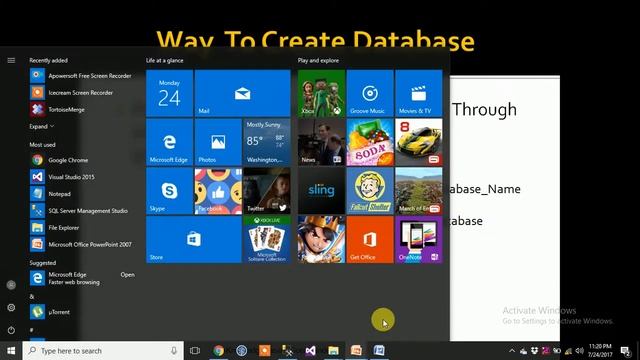Expand the Start menu hamburger
The height and width of the screenshot is (360, 640).
coord(11,60)
